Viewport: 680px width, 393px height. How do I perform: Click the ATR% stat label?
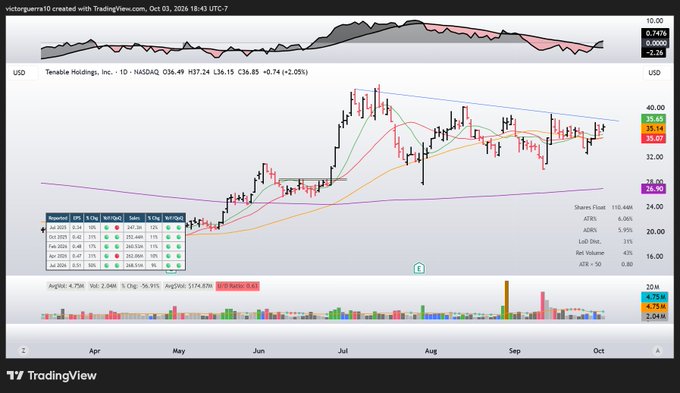(x=590, y=219)
